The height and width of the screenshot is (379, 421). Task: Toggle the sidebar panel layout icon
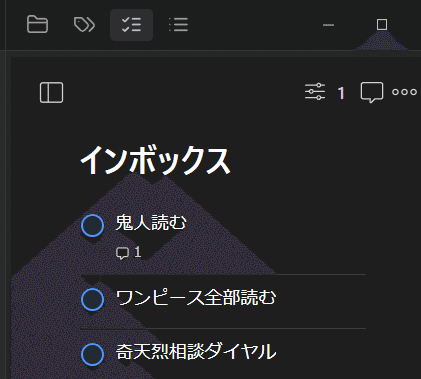[x=51, y=92]
